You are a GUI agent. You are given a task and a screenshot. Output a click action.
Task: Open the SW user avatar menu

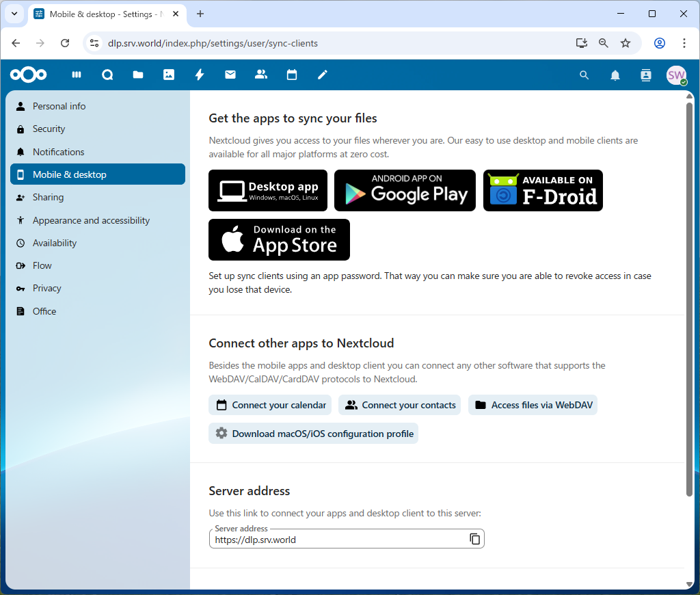coord(676,75)
